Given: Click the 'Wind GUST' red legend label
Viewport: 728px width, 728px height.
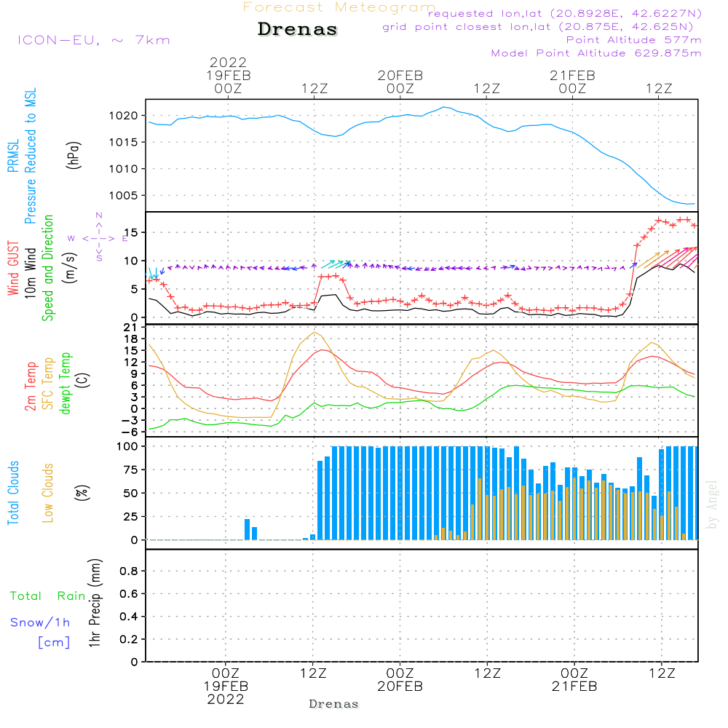Looking at the screenshot, I should [13, 269].
